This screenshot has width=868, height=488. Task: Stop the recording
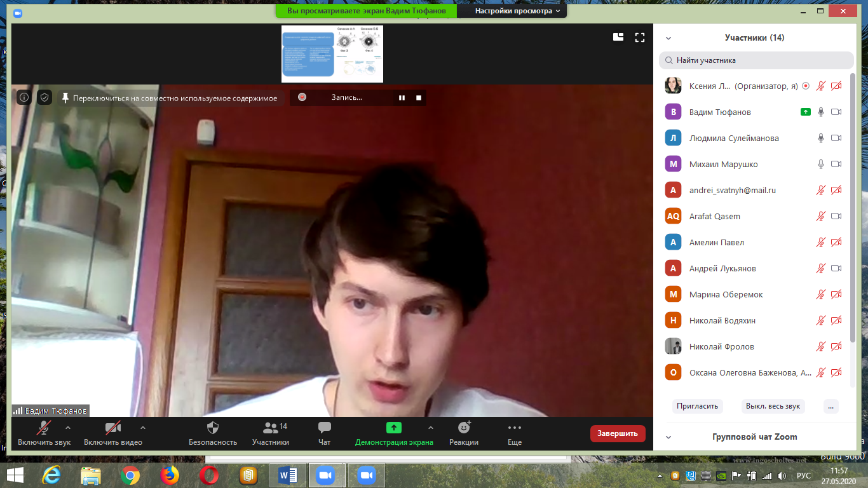pos(419,97)
